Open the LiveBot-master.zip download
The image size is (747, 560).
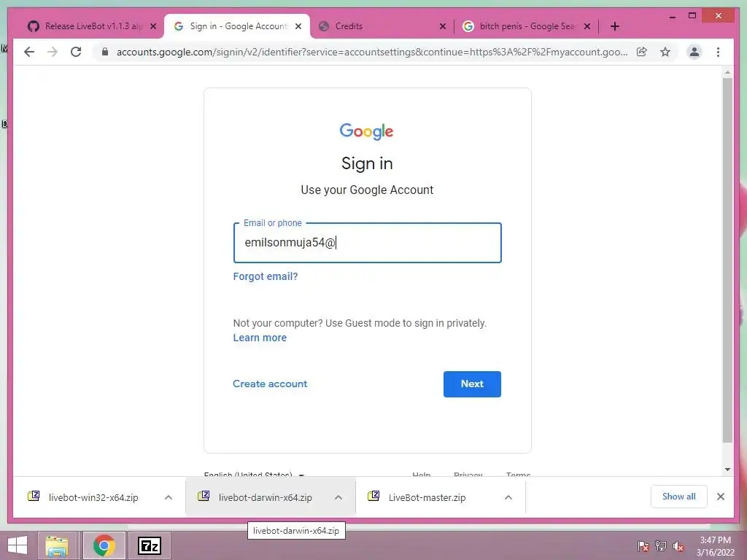[426, 497]
